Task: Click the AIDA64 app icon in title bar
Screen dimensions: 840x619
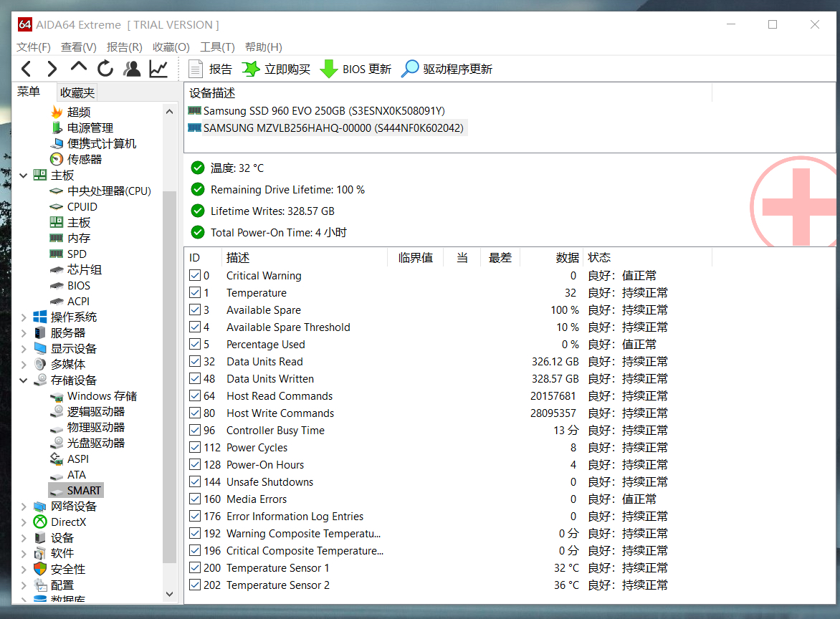Action: click(24, 24)
